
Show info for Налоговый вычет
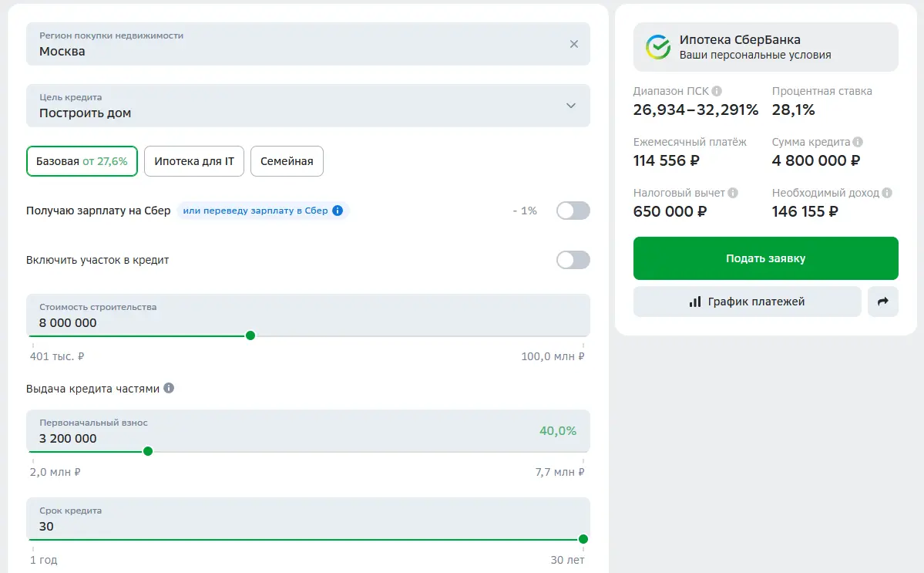[x=733, y=193]
